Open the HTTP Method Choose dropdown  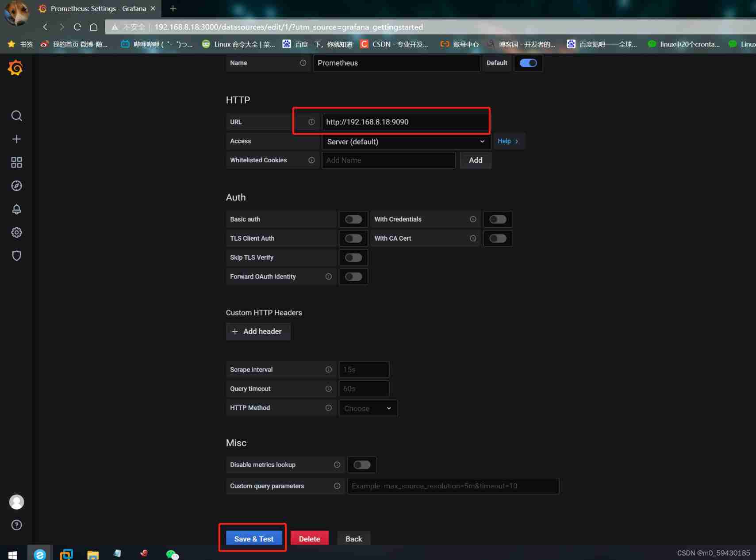(x=368, y=408)
